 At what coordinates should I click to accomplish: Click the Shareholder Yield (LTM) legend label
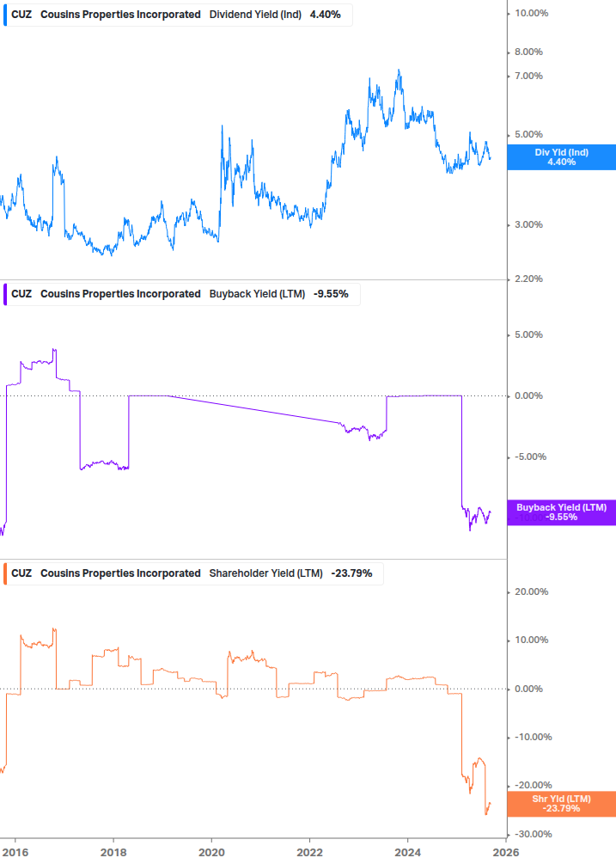click(x=265, y=573)
